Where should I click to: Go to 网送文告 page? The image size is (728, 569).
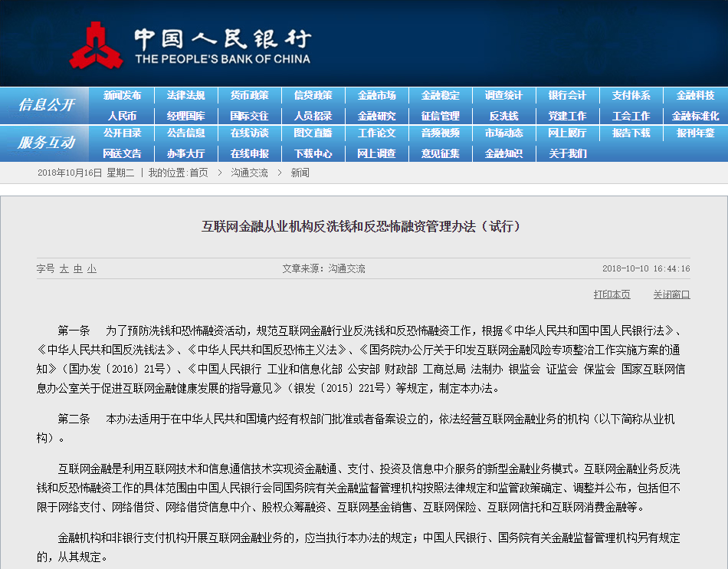click(122, 153)
